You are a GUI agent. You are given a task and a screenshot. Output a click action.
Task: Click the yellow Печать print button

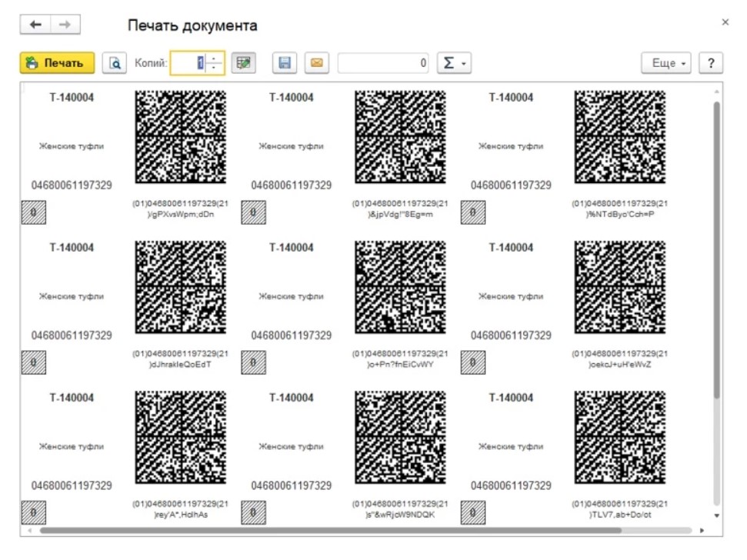56,63
